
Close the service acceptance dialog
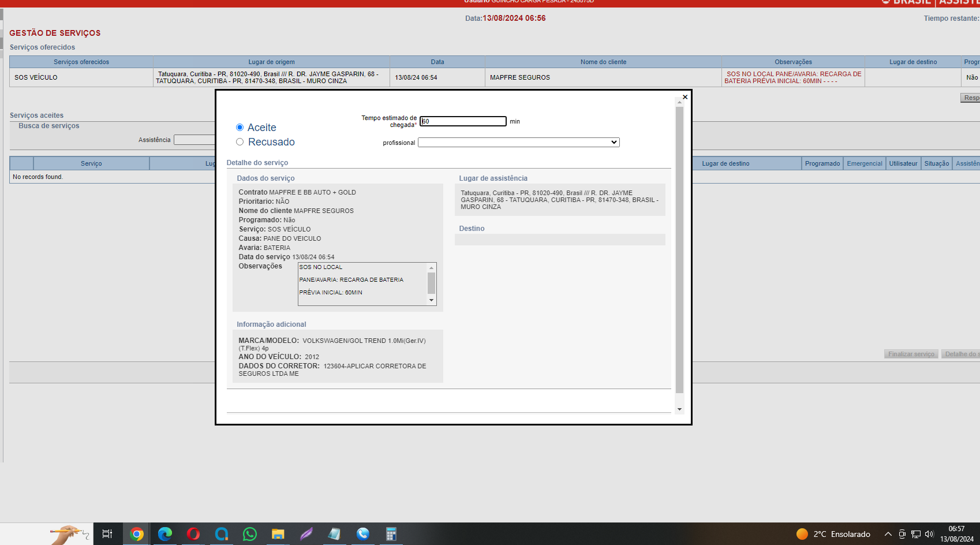(684, 97)
